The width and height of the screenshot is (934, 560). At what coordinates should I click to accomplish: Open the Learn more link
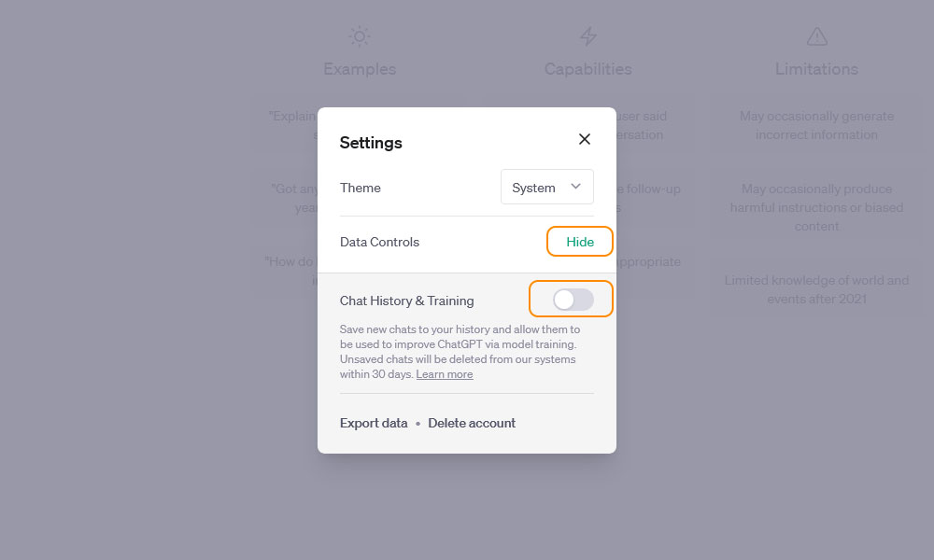(x=445, y=374)
